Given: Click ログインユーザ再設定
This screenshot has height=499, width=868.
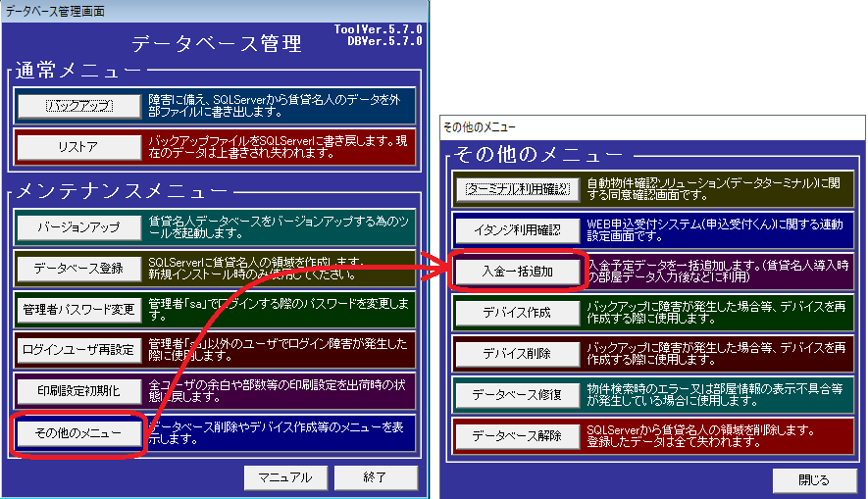Looking at the screenshot, I should click(78, 350).
